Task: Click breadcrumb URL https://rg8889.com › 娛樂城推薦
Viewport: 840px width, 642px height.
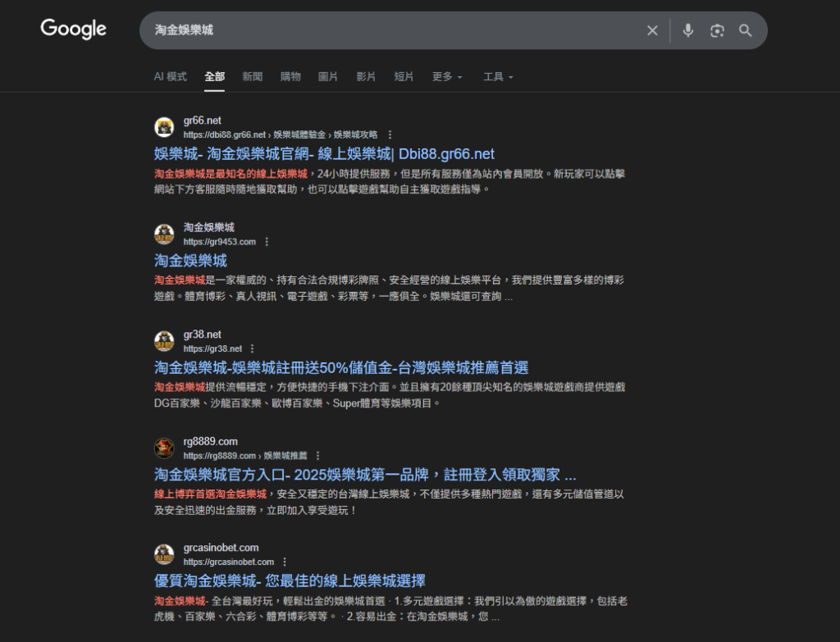Action: 245,456
